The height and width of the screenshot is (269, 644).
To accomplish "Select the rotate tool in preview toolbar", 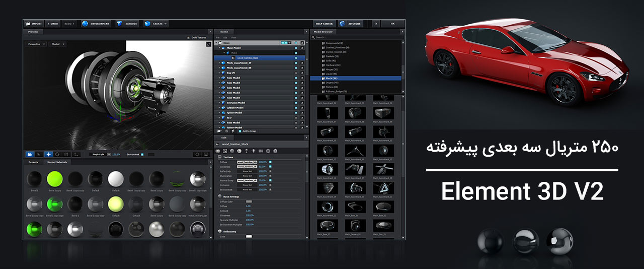I will coord(57,155).
